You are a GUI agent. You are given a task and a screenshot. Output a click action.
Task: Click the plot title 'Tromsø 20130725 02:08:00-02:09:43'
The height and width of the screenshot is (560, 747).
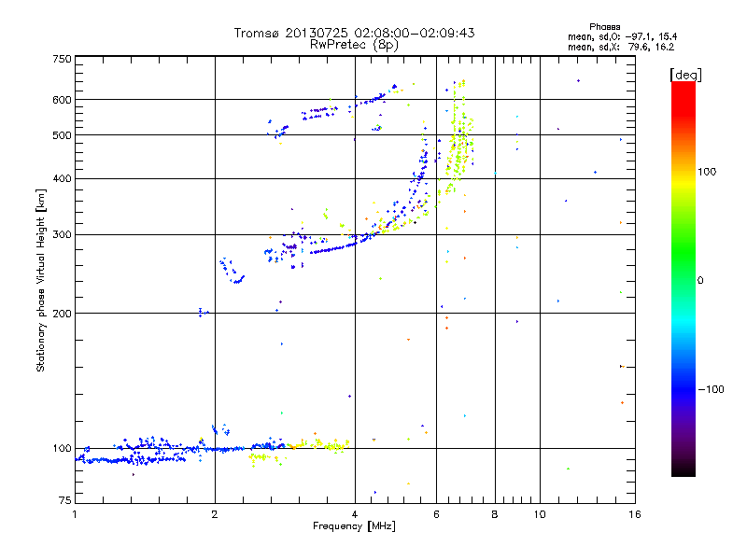pos(354,33)
